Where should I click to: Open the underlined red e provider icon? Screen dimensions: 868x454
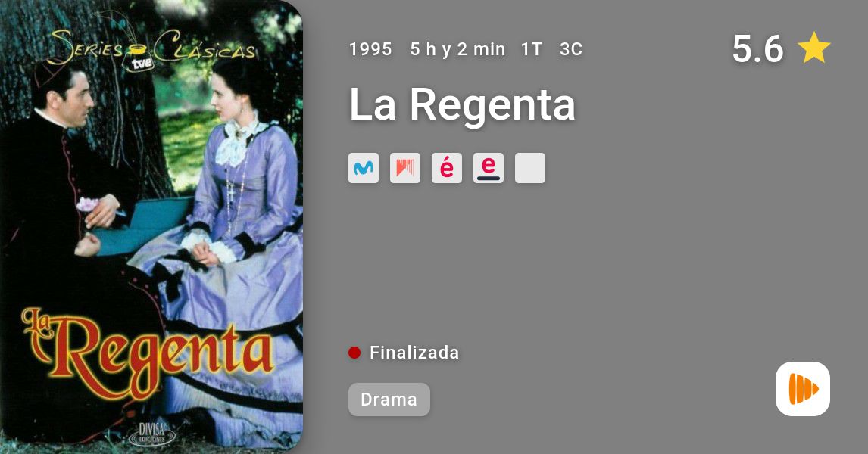coord(489,168)
